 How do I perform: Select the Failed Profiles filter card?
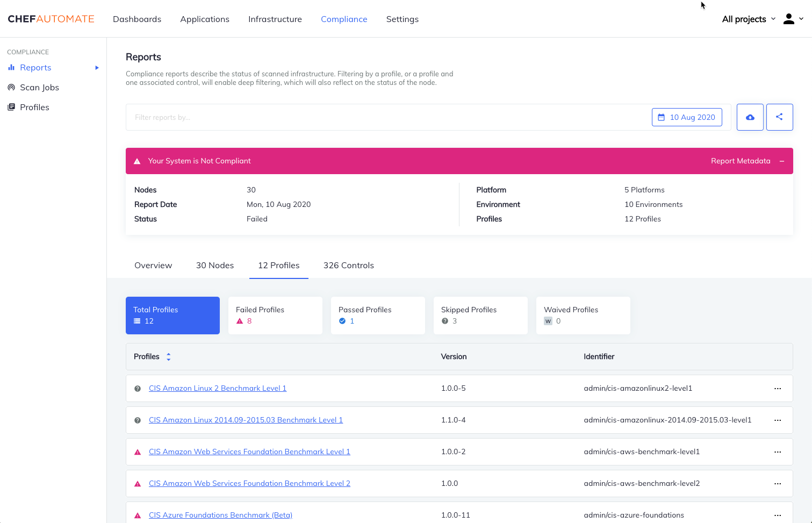pos(275,316)
